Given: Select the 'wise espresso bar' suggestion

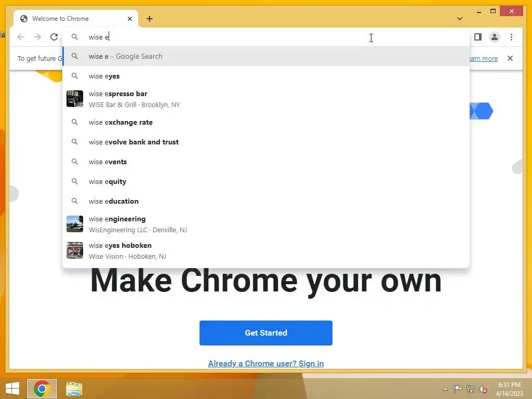Looking at the screenshot, I should (266, 99).
